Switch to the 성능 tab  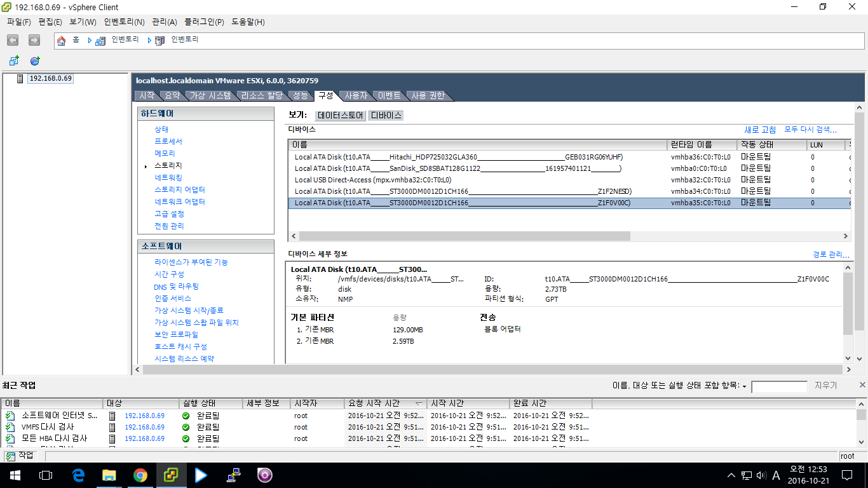click(x=300, y=95)
